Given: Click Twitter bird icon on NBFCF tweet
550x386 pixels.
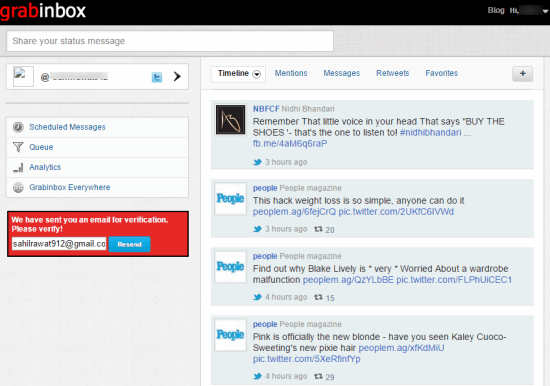Looking at the screenshot, I should pos(257,162).
